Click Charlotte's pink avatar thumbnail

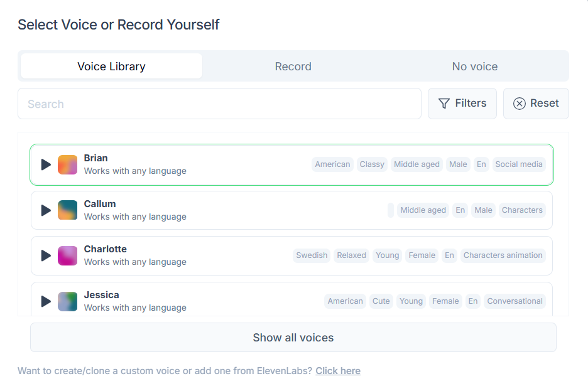pos(67,255)
